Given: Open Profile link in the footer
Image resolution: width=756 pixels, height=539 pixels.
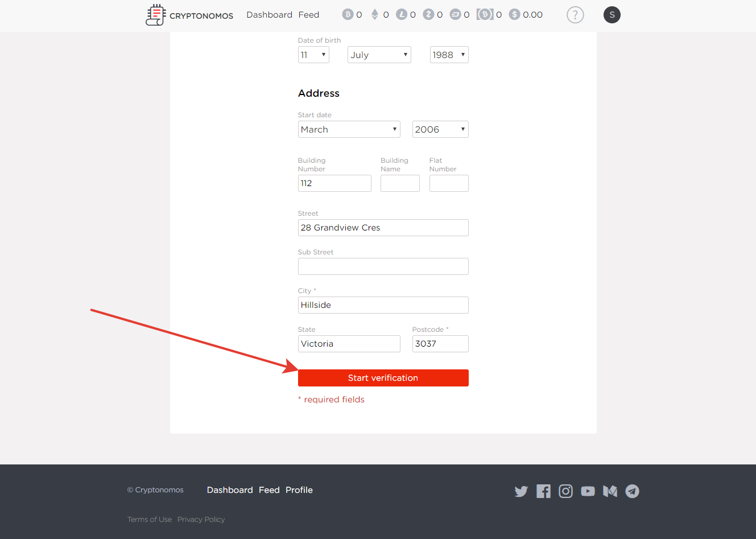Looking at the screenshot, I should coord(299,490).
